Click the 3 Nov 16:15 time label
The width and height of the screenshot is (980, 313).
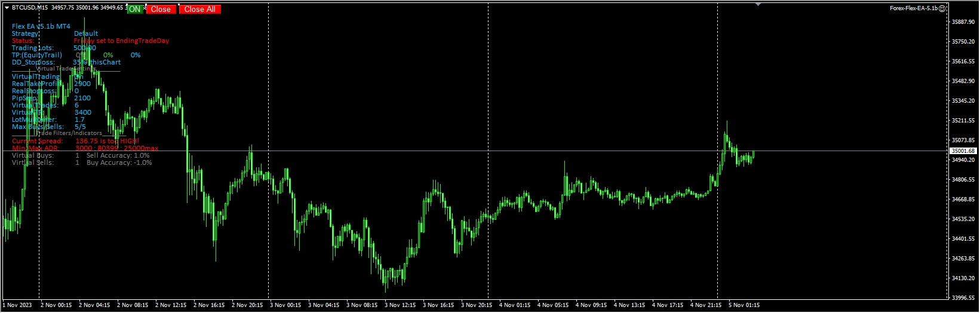coord(438,305)
